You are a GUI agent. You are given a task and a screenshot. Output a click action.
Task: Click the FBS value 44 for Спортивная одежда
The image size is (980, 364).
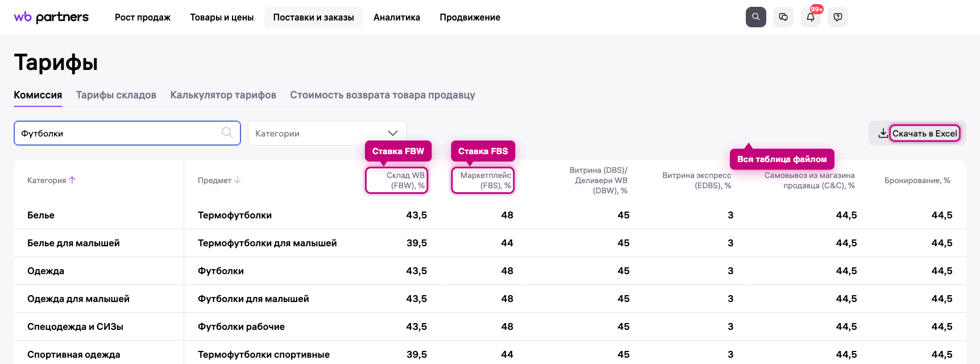pos(507,354)
